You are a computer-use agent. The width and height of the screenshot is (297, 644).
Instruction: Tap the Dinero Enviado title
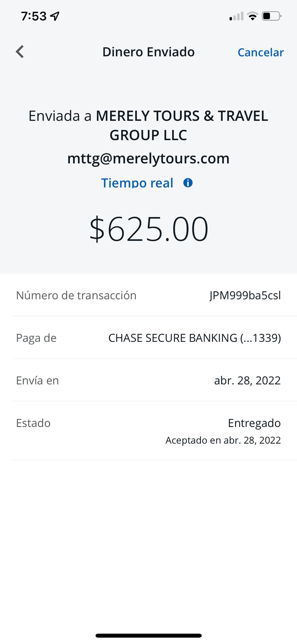pyautogui.click(x=148, y=52)
